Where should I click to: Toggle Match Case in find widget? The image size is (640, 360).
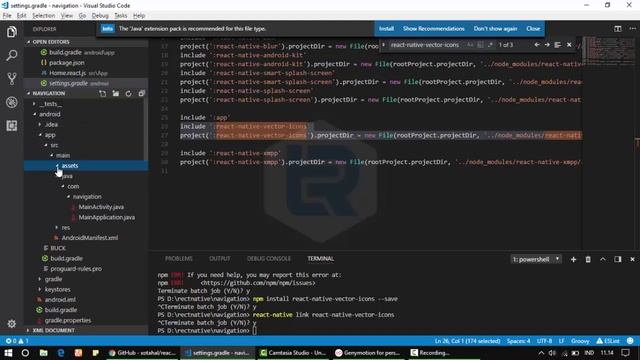[470, 45]
